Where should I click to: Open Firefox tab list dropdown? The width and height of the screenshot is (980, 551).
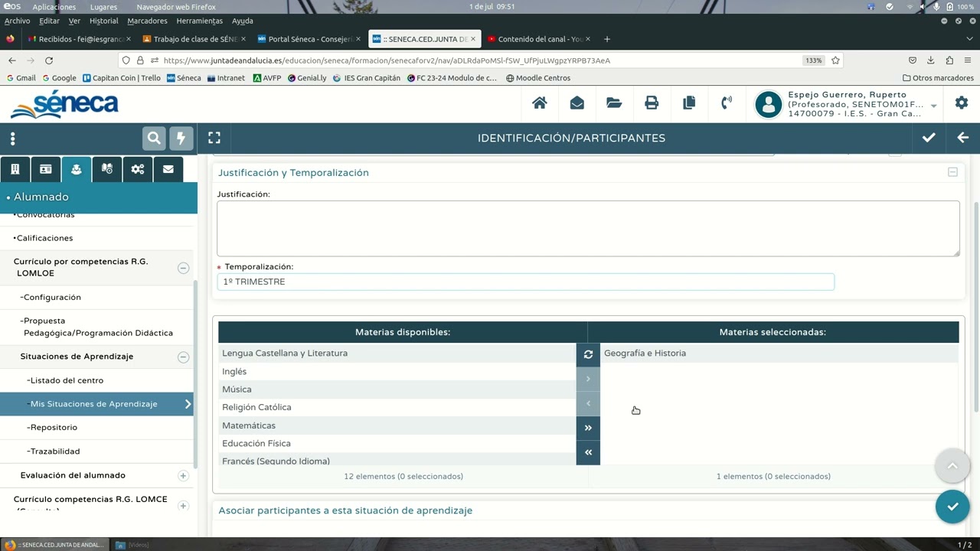(x=969, y=39)
